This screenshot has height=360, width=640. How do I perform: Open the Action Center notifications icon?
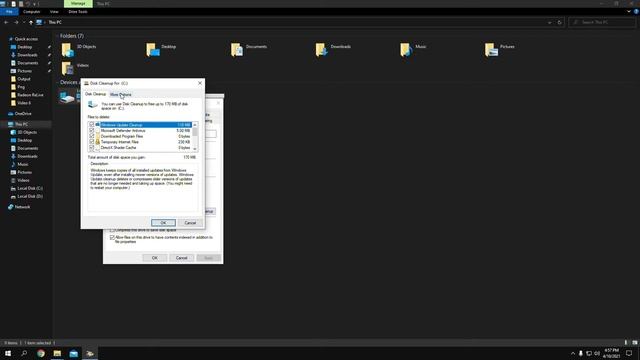629,353
